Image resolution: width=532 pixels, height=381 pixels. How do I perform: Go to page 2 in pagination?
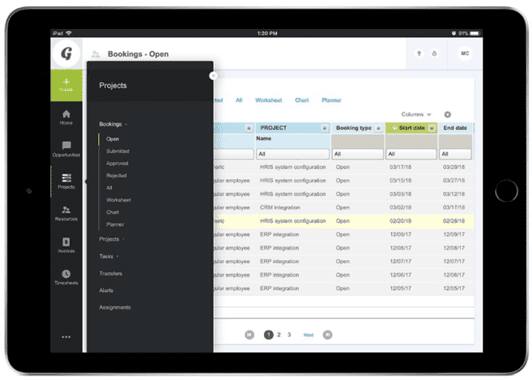point(279,335)
